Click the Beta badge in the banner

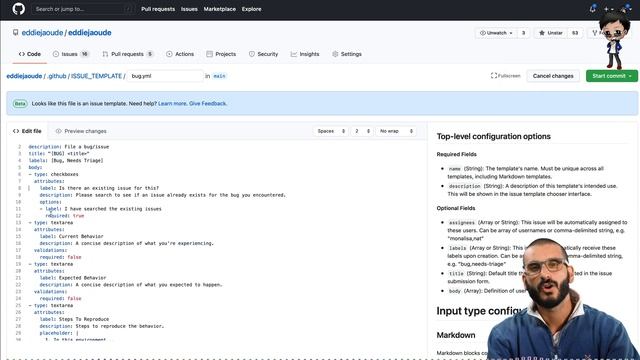pyautogui.click(x=20, y=104)
